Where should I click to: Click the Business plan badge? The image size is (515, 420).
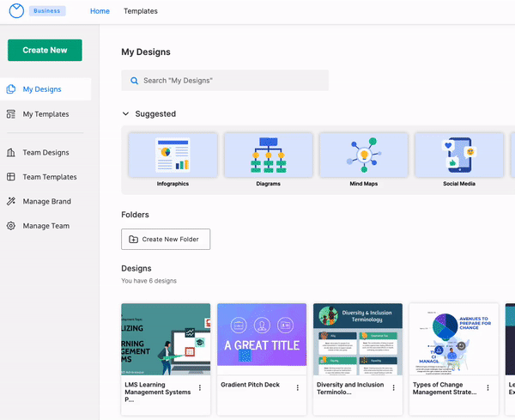click(x=47, y=11)
